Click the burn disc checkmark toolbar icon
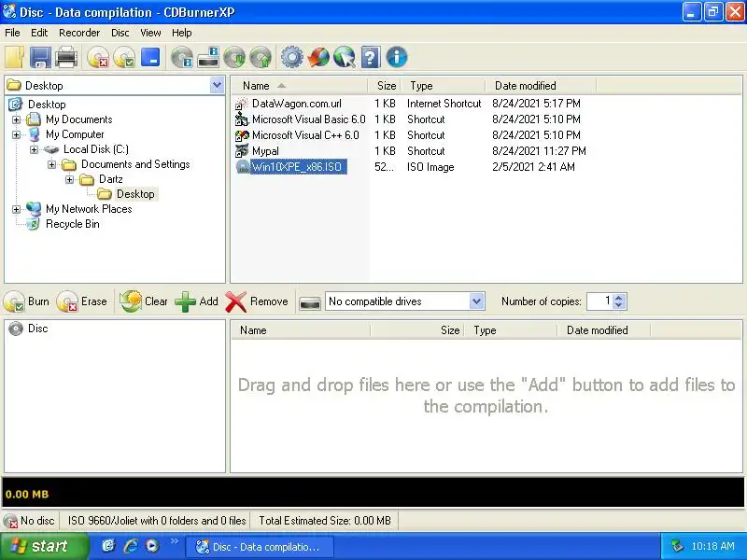Screen dimensions: 747x560 tap(124, 58)
